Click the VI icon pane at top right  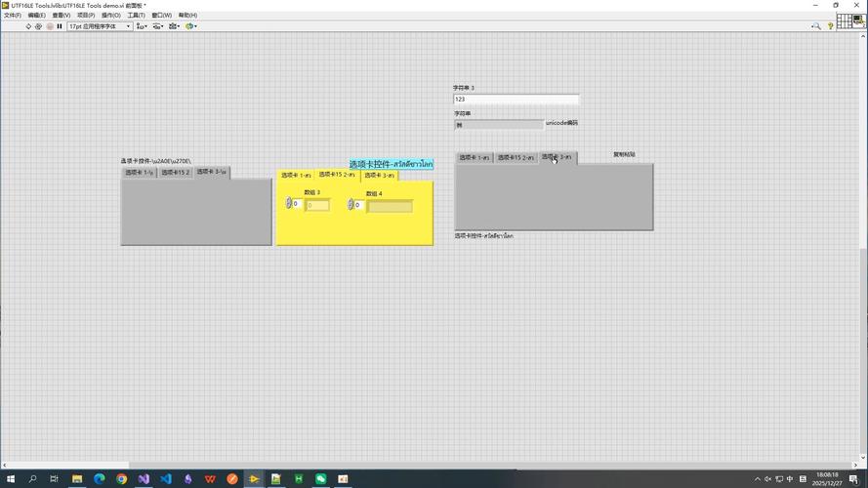pos(858,21)
